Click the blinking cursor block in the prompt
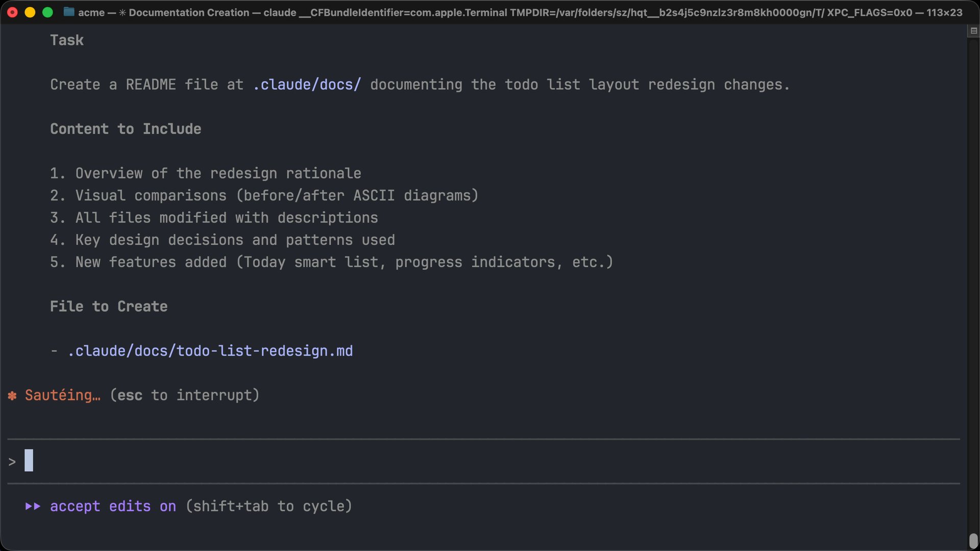The width and height of the screenshot is (980, 551). click(29, 460)
